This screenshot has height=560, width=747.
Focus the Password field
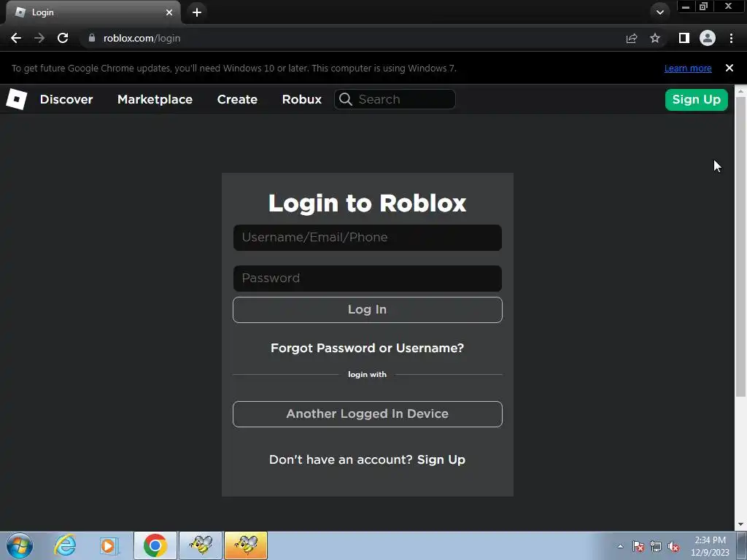[x=368, y=278]
